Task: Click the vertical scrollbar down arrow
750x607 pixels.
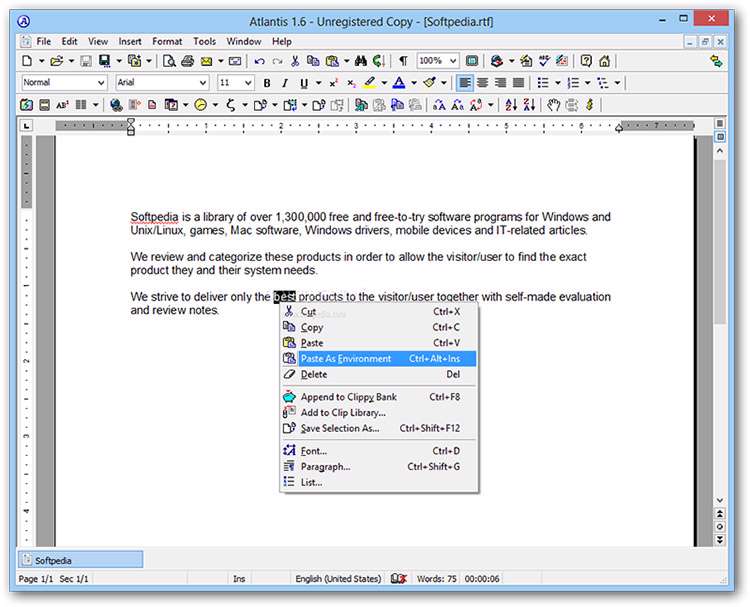Action: click(x=720, y=501)
